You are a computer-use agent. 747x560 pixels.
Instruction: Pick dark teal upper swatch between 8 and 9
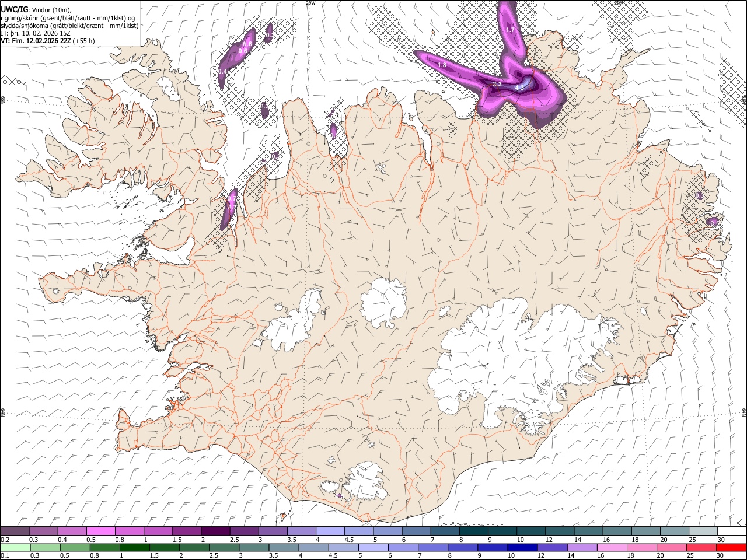click(473, 531)
